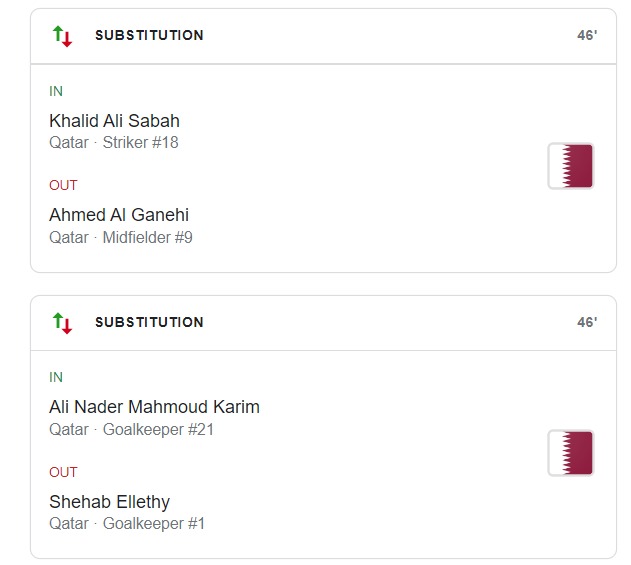Screen dimensions: 631x565
Task: Click the 46' minute marker on goalkeeper substitution card
Action: click(x=587, y=323)
